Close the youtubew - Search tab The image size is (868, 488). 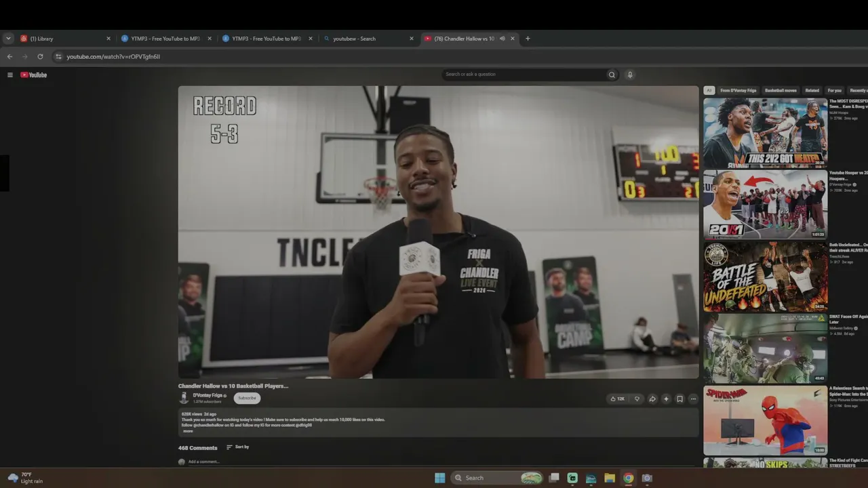(x=411, y=39)
